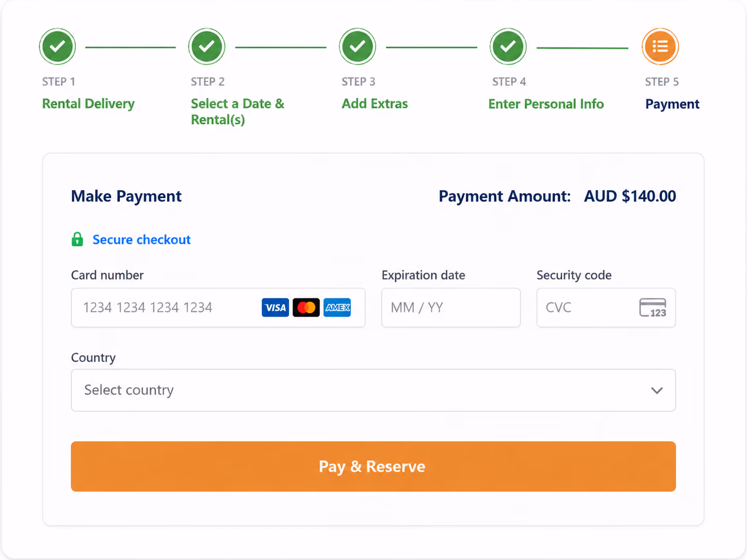This screenshot has width=747, height=560.
Task: Focus the Card number field
Action: [x=218, y=308]
